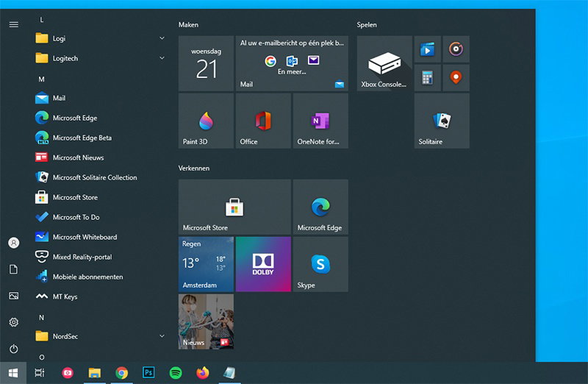Click the Skype tile
The width and height of the screenshot is (588, 384).
[320, 263]
